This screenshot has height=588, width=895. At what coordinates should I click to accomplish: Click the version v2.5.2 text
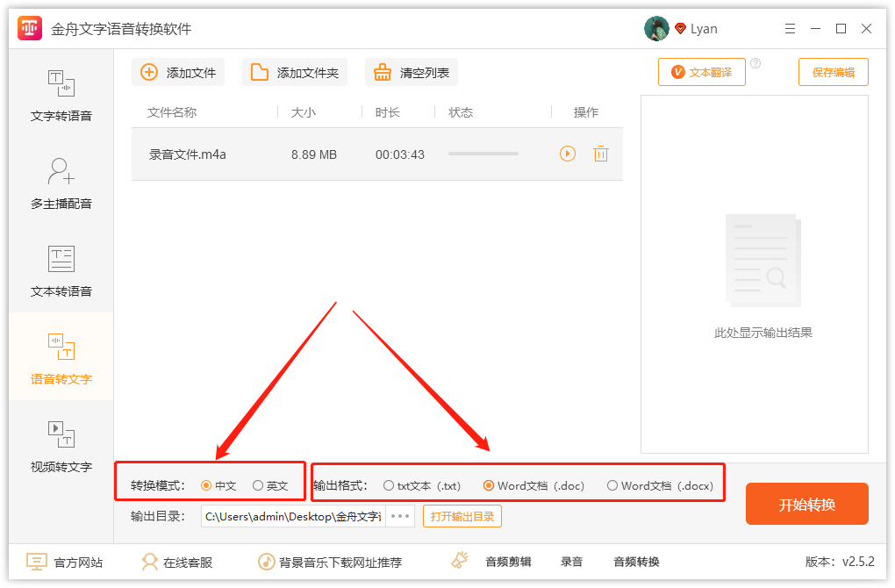point(840,562)
